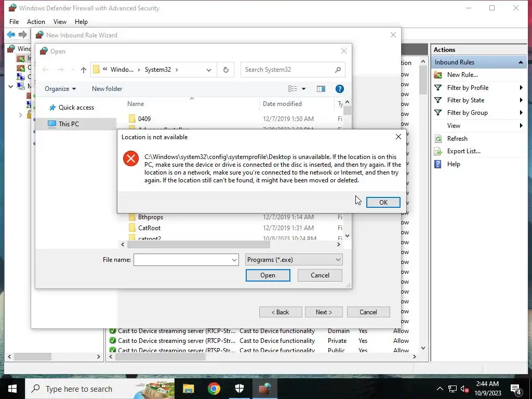Image resolution: width=532 pixels, height=399 pixels.
Task: Close the New Inbound Rule Wizard
Action: point(393,35)
